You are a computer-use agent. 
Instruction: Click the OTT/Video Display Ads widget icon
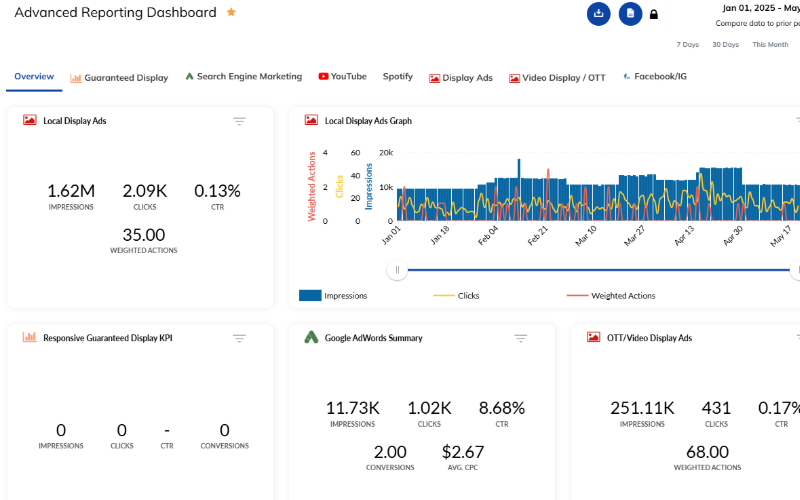click(594, 338)
